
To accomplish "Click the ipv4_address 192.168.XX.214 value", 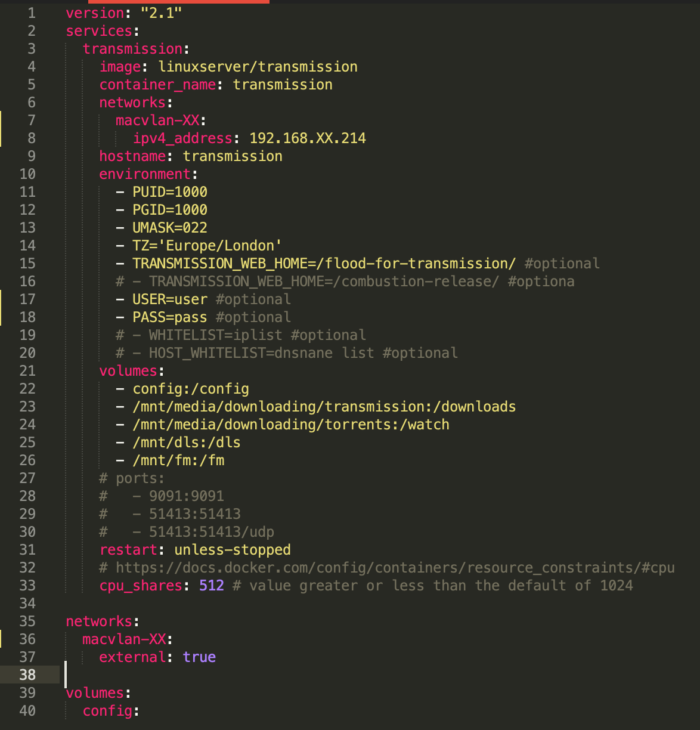I will coord(308,138).
